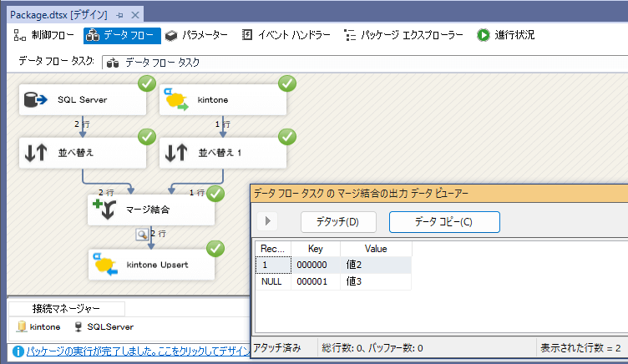The width and height of the screenshot is (628, 364).
Task: Click success checkmark on 並べ替え 1 component
Action: tap(287, 137)
